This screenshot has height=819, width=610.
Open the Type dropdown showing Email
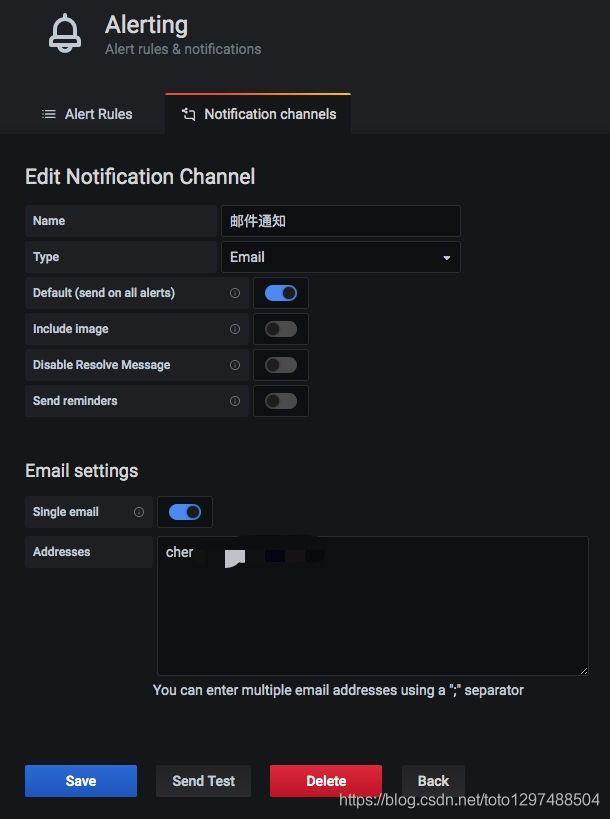340,257
